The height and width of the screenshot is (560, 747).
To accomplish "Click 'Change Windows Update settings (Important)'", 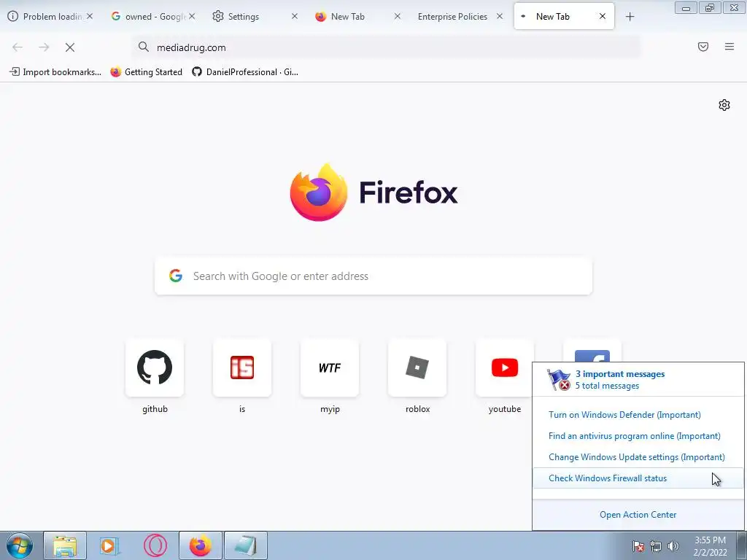I will coord(636,457).
